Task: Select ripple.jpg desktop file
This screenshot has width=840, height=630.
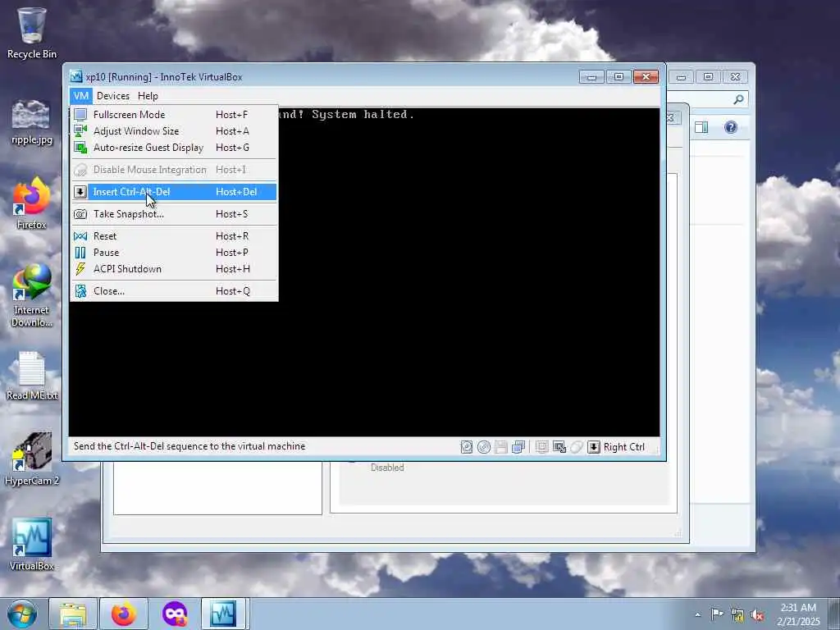Action: (32, 122)
